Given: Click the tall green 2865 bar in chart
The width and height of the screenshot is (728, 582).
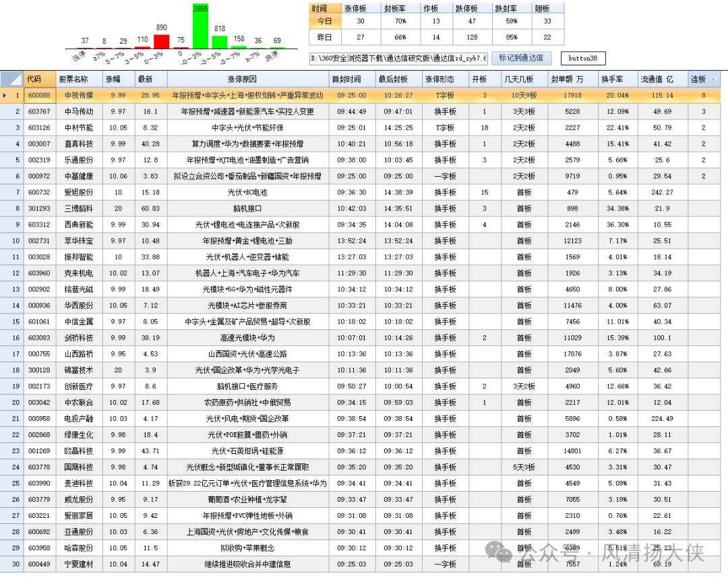Looking at the screenshot, I should click(200, 31).
